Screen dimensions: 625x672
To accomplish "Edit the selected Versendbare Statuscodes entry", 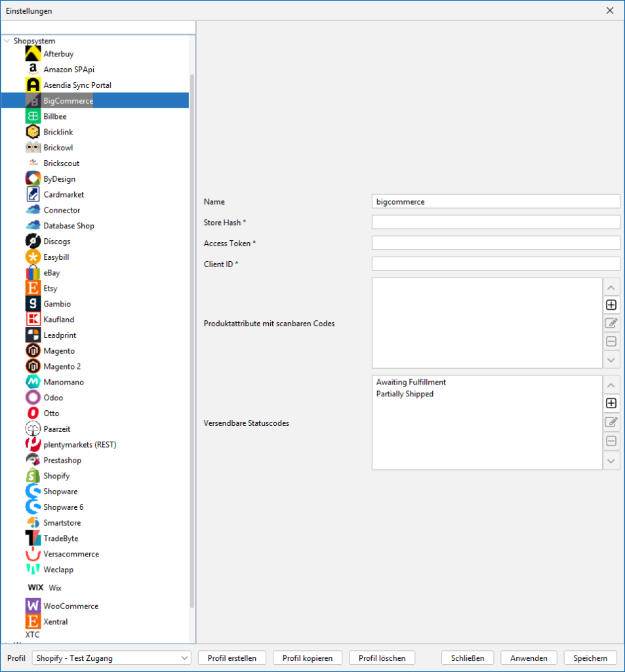I will (611, 422).
